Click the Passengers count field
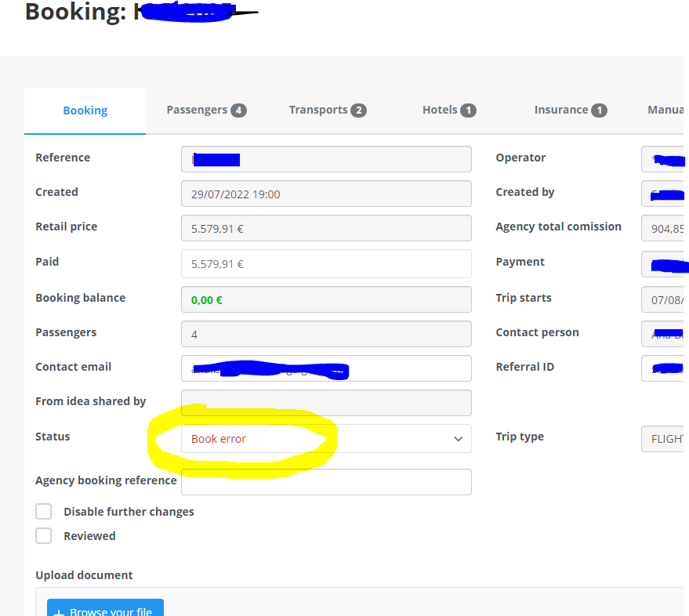 [x=326, y=334]
